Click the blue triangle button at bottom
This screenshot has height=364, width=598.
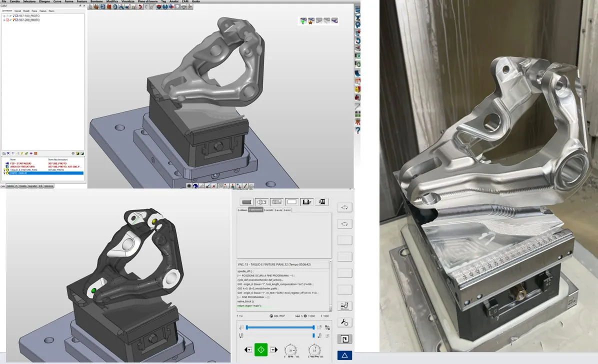pyautogui.click(x=344, y=355)
